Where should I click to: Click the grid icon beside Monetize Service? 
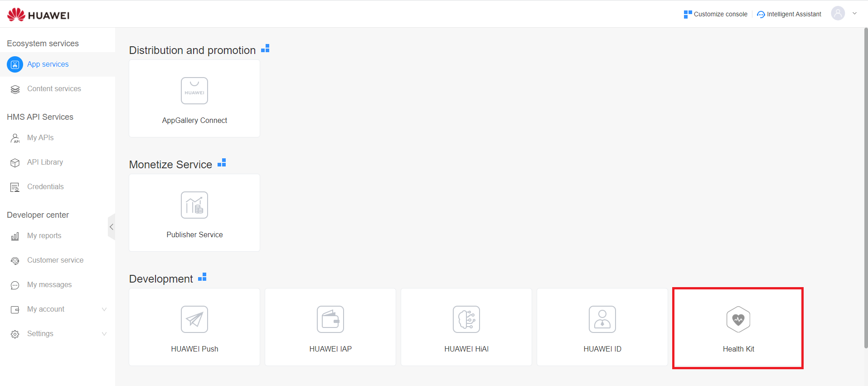(222, 162)
